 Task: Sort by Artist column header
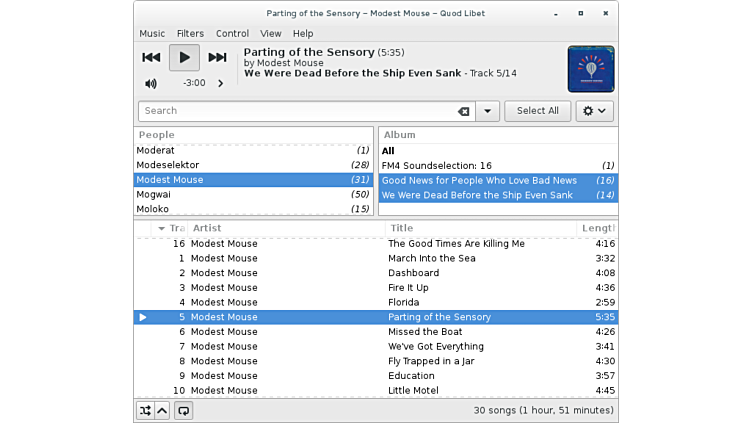pyautogui.click(x=286, y=228)
